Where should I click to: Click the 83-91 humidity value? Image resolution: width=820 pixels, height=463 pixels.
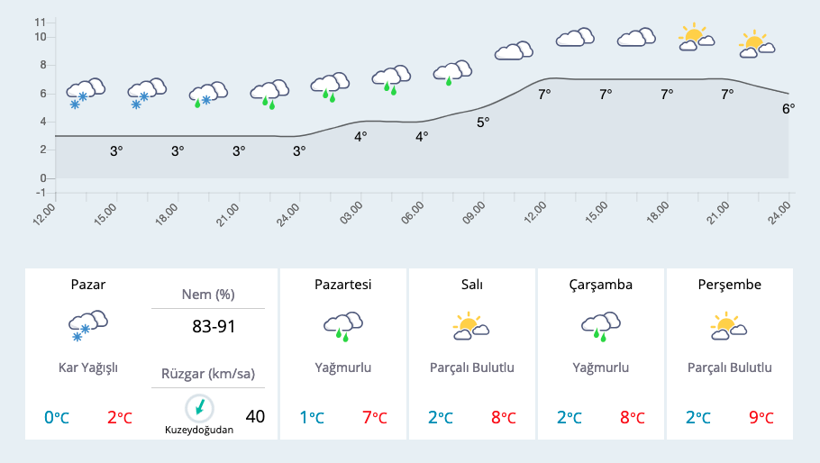[x=213, y=326]
